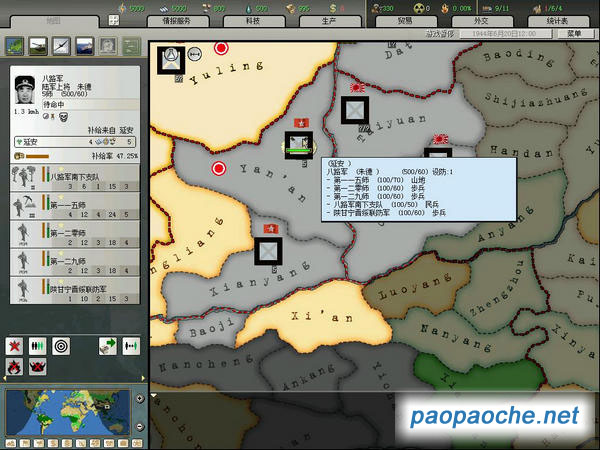Click the Luoyang province on map
This screenshot has width=600, height=450.
click(x=413, y=289)
